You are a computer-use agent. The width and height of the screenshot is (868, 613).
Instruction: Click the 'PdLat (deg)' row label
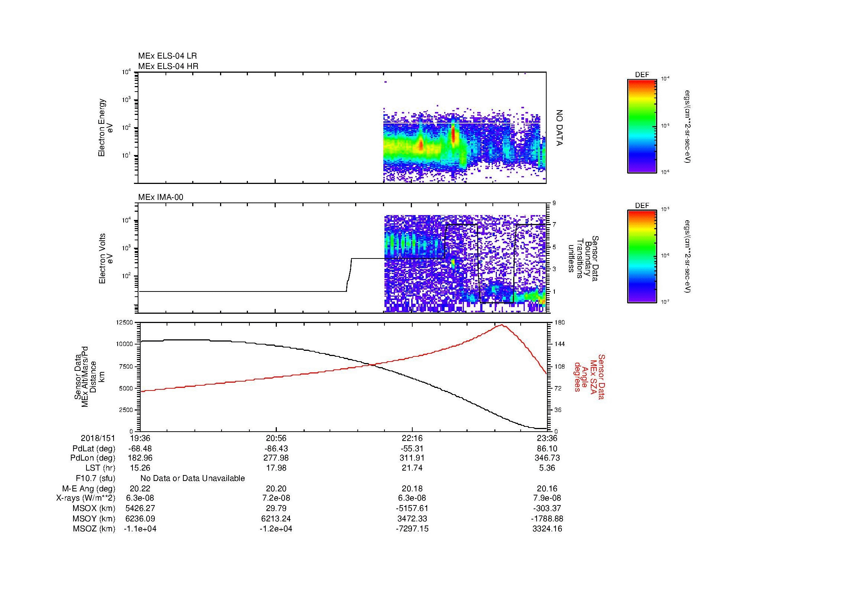click(x=94, y=448)
